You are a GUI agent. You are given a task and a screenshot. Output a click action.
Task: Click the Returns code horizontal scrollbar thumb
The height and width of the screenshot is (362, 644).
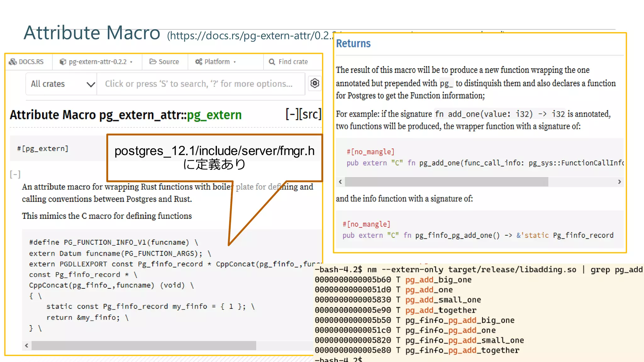447,182
